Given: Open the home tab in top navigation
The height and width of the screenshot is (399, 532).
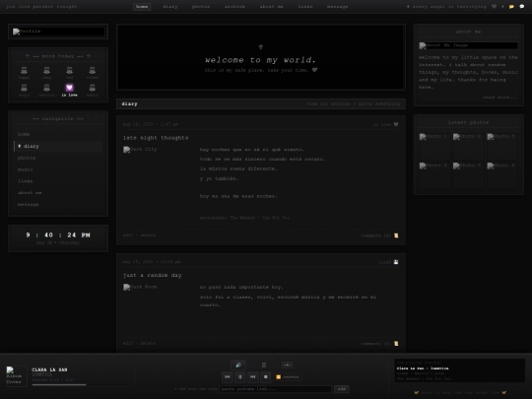Looking at the screenshot, I should (142, 7).
